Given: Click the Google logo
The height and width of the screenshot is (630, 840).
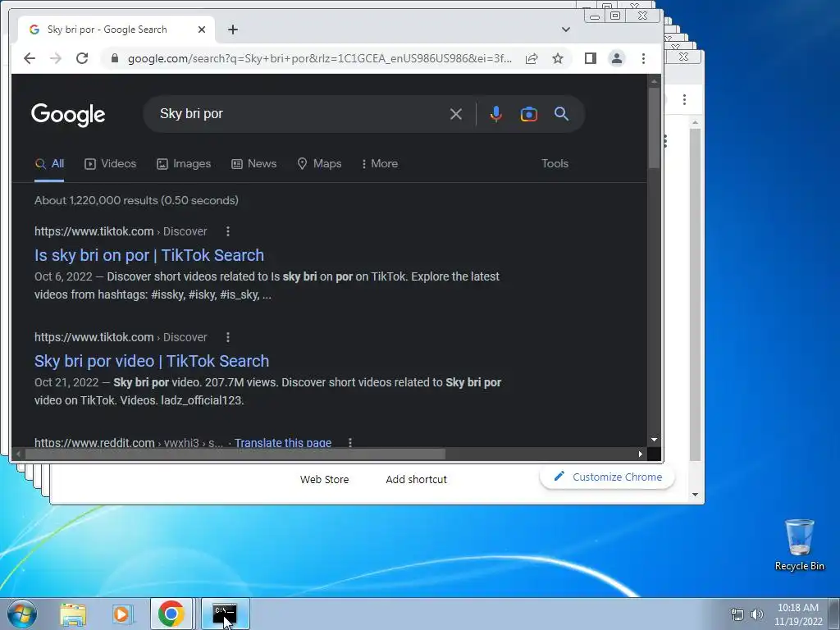Looking at the screenshot, I should pyautogui.click(x=68, y=115).
